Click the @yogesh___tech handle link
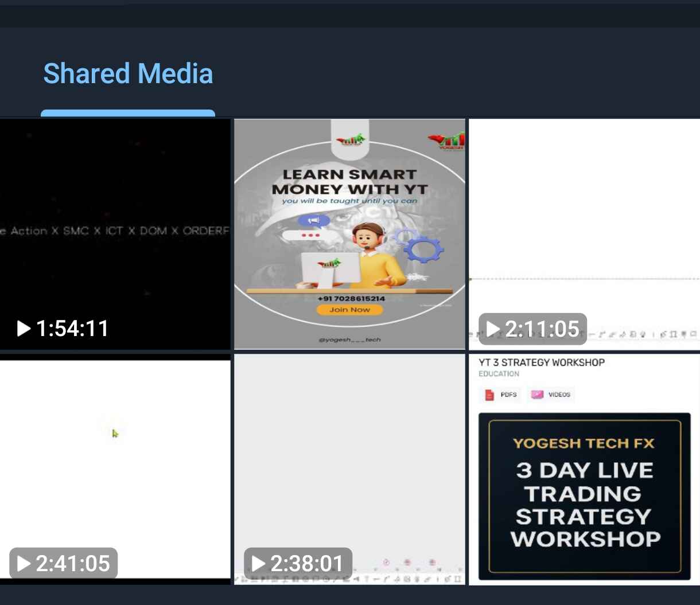This screenshot has width=700, height=605. pos(349,339)
